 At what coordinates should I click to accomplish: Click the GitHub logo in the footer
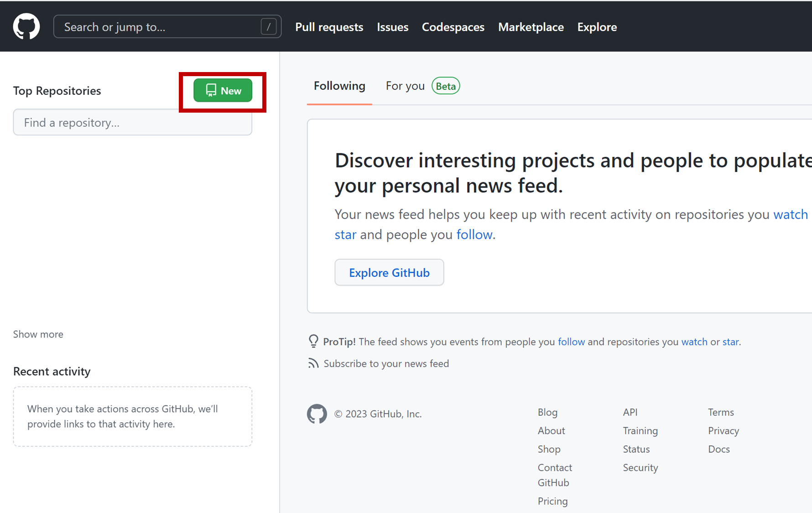point(317,414)
